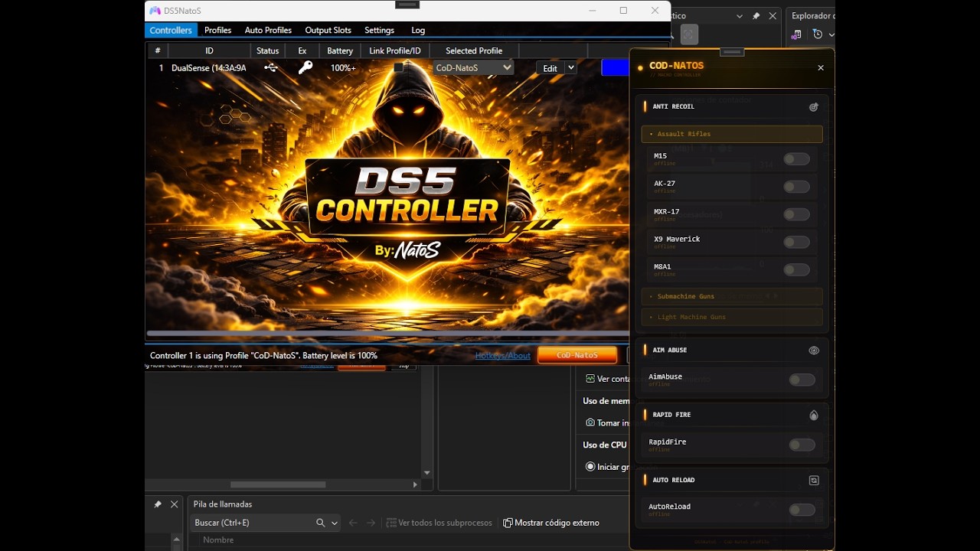Click the blue lightbar color swatch
The image size is (980, 551).
click(x=615, y=67)
